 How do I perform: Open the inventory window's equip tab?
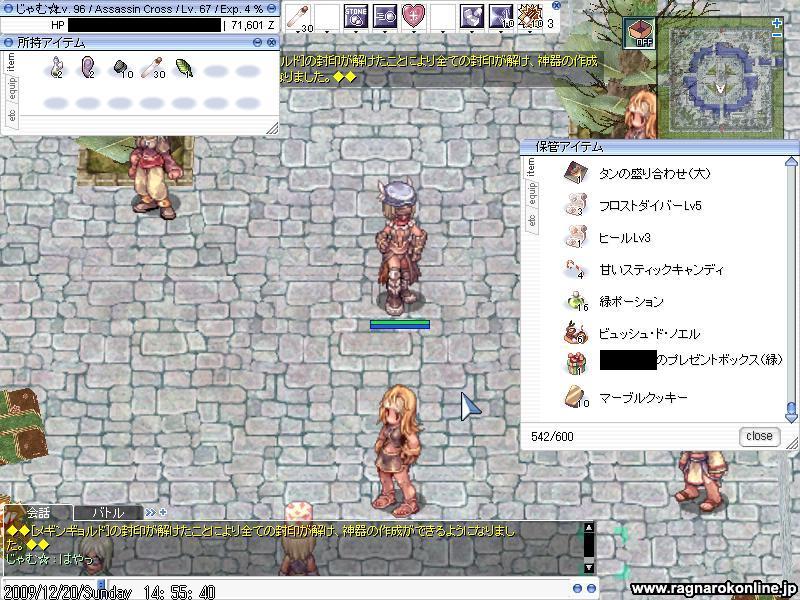click(x=12, y=90)
